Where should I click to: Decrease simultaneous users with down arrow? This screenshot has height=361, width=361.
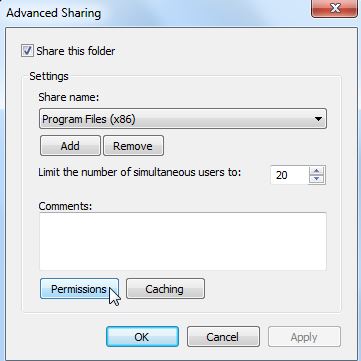coord(317,179)
